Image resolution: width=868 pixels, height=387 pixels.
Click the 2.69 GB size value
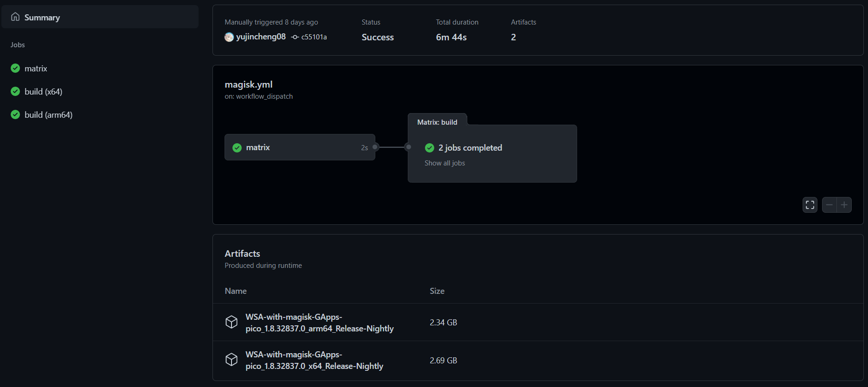pyautogui.click(x=444, y=361)
